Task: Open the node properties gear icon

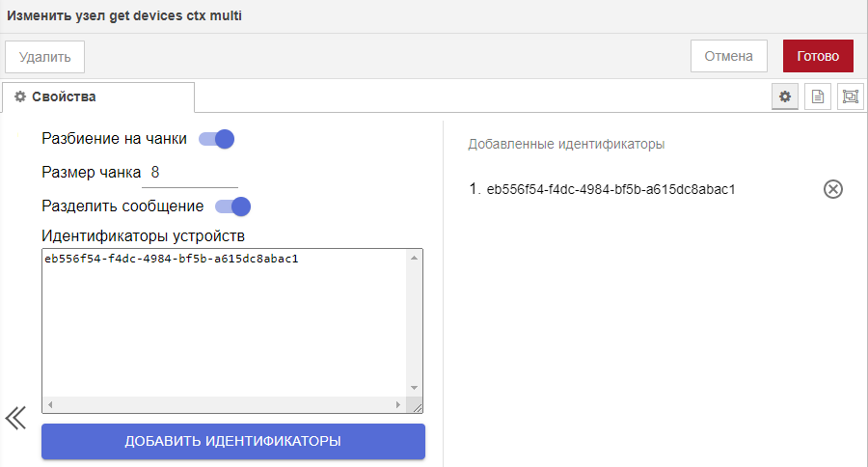Action: pos(785,96)
